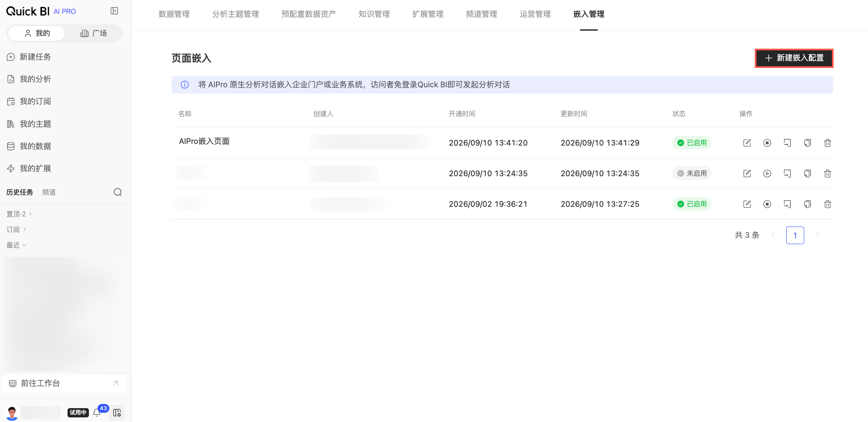
Task: Click the 更新时间 2026/09/10 13:27:25 cell
Action: (x=600, y=204)
